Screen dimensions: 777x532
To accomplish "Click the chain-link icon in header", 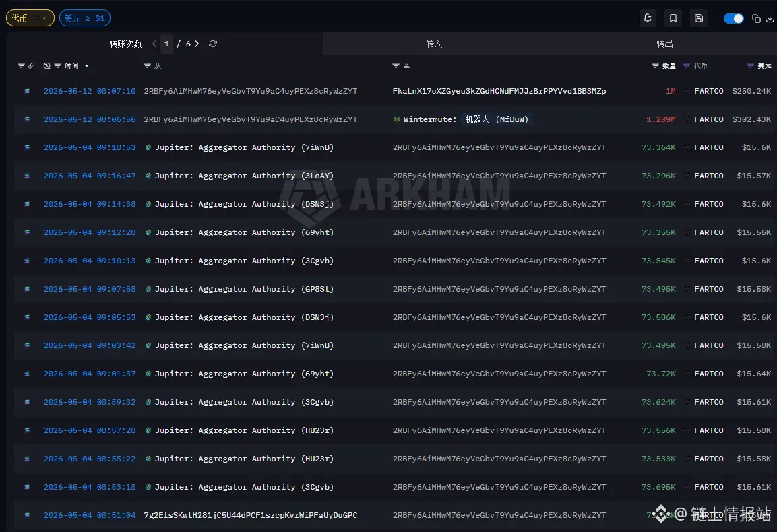I will pyautogui.click(x=31, y=65).
